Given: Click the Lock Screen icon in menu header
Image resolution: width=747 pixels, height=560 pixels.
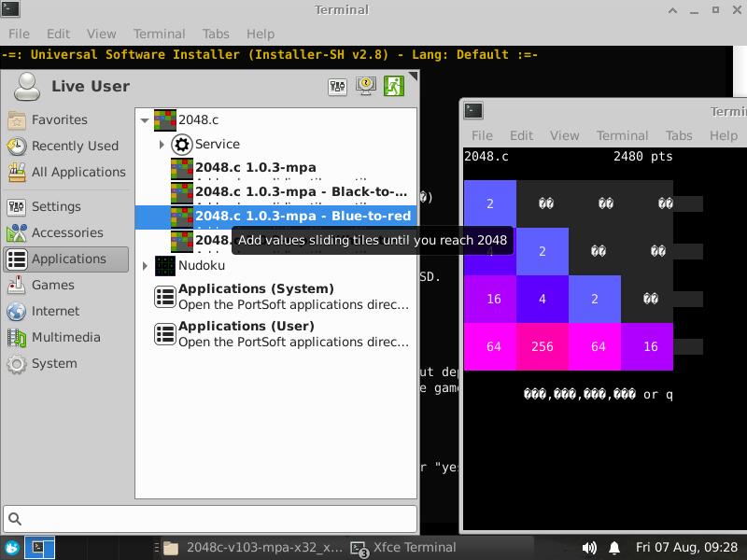Looking at the screenshot, I should [x=365, y=86].
